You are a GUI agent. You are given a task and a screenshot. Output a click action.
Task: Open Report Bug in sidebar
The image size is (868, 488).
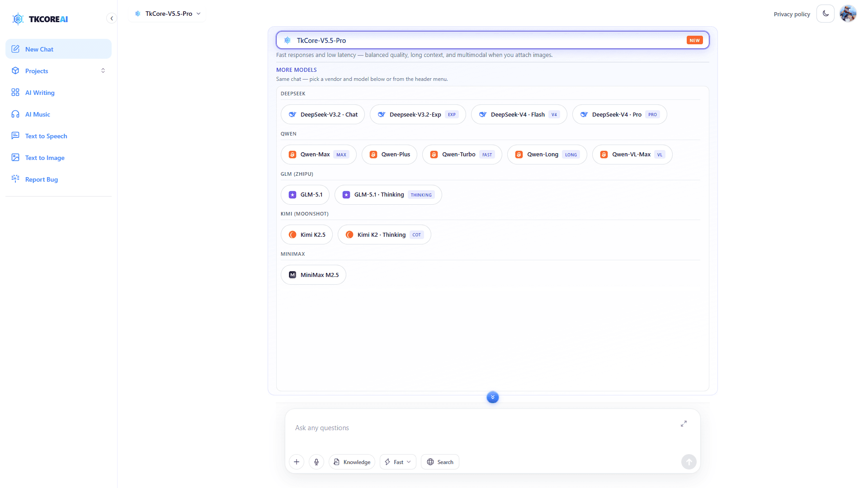tap(58, 179)
